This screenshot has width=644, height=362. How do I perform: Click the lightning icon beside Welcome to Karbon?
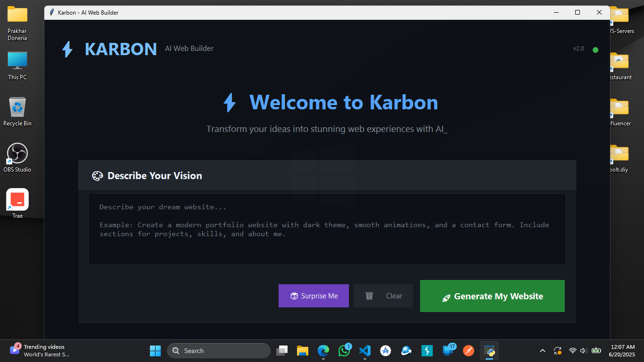pyautogui.click(x=230, y=102)
